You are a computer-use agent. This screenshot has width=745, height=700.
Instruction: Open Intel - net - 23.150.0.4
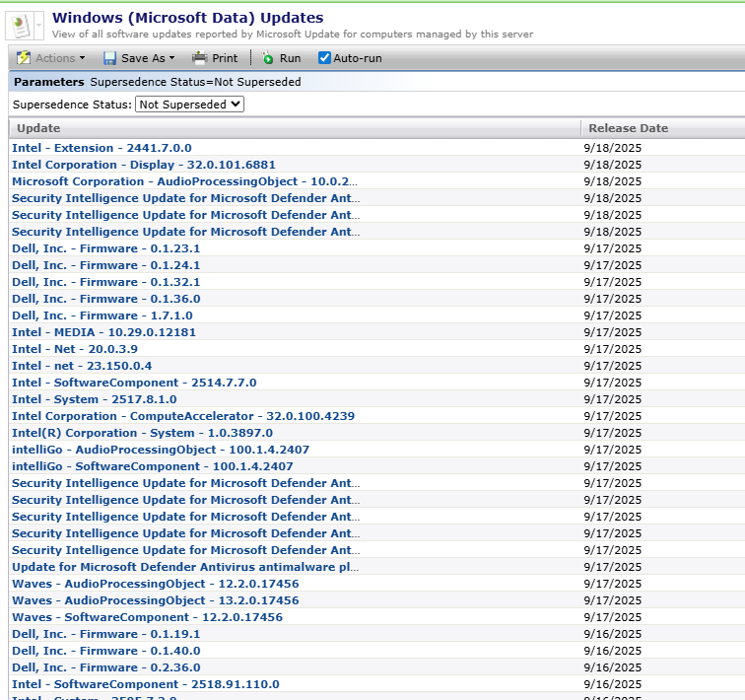(82, 366)
